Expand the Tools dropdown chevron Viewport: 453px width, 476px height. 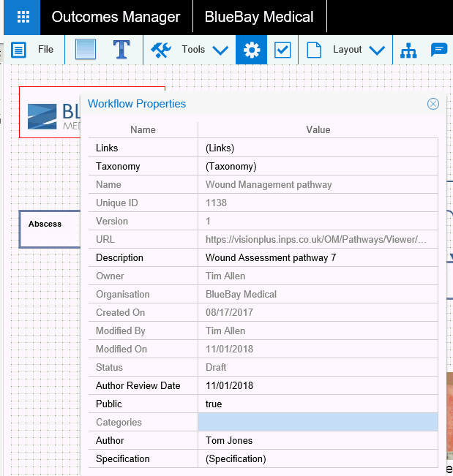click(220, 50)
